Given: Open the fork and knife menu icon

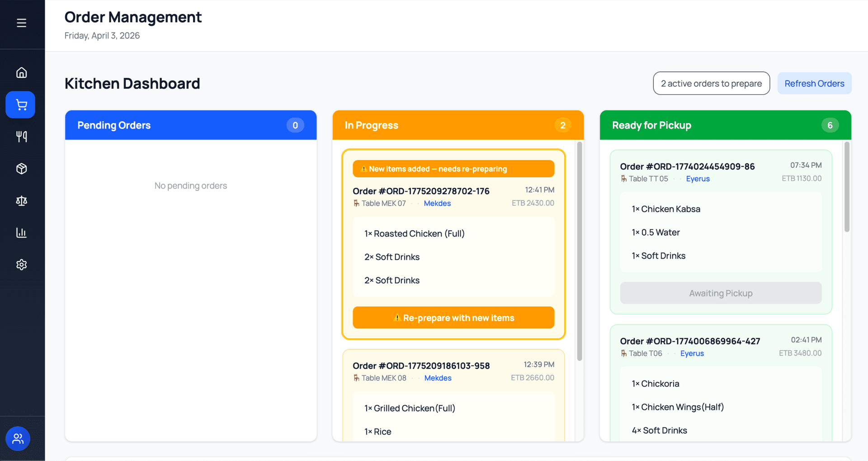Looking at the screenshot, I should point(21,137).
